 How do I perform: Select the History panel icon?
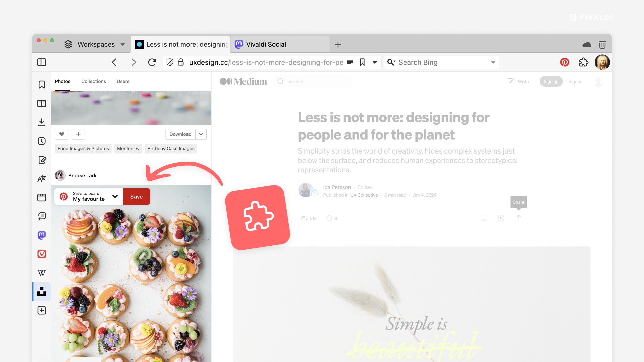click(x=42, y=140)
